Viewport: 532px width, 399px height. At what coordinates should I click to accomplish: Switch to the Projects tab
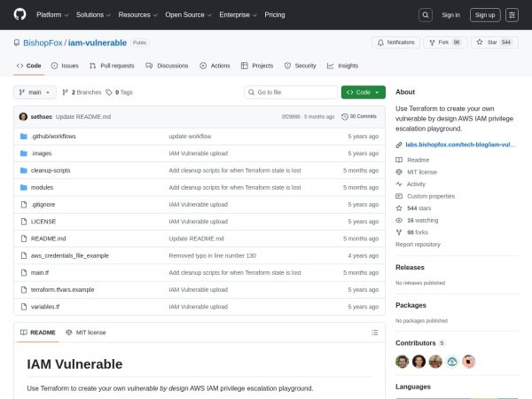pos(257,66)
